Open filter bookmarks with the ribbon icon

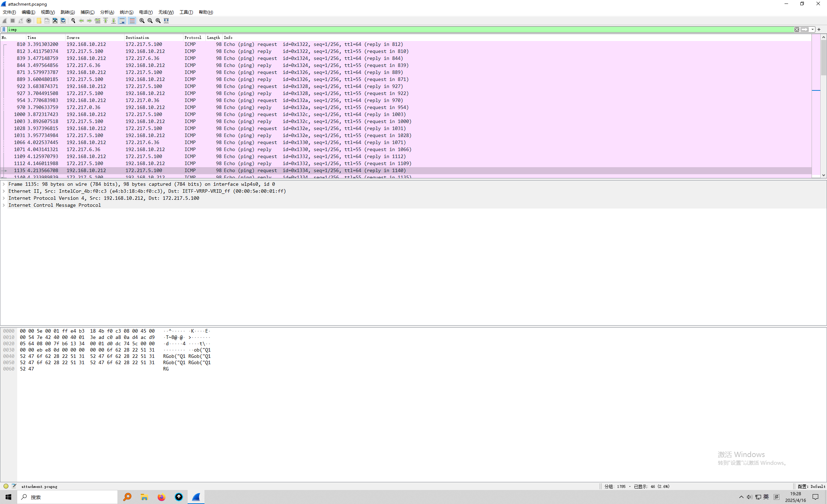pos(4,29)
